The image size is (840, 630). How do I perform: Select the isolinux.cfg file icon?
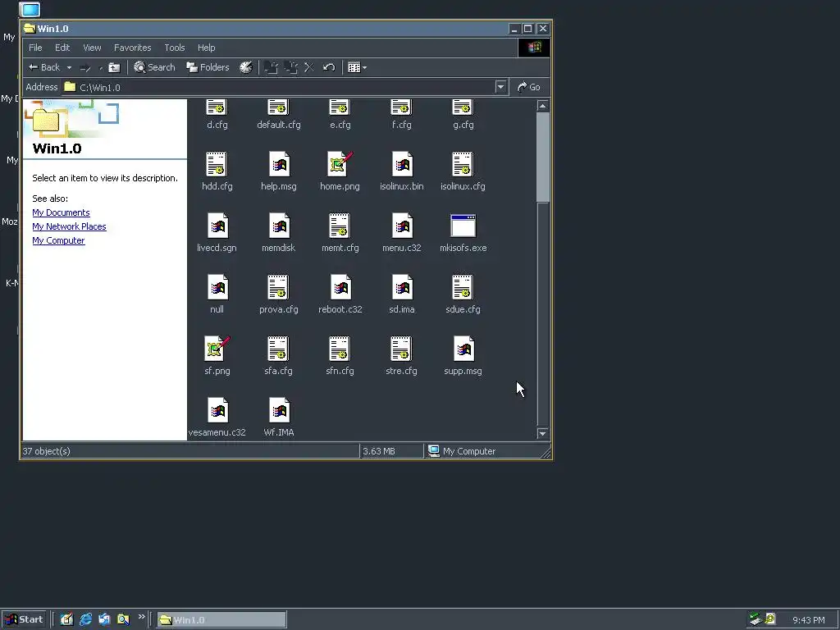coord(463,164)
